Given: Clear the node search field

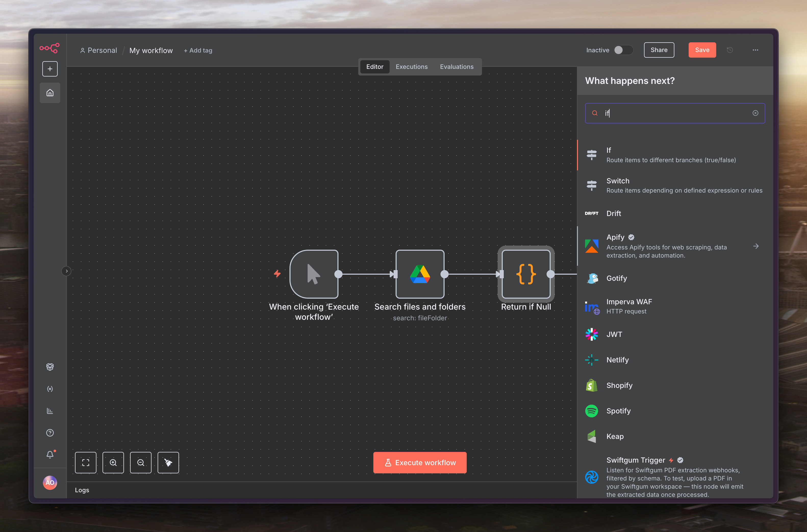Looking at the screenshot, I should coord(755,113).
